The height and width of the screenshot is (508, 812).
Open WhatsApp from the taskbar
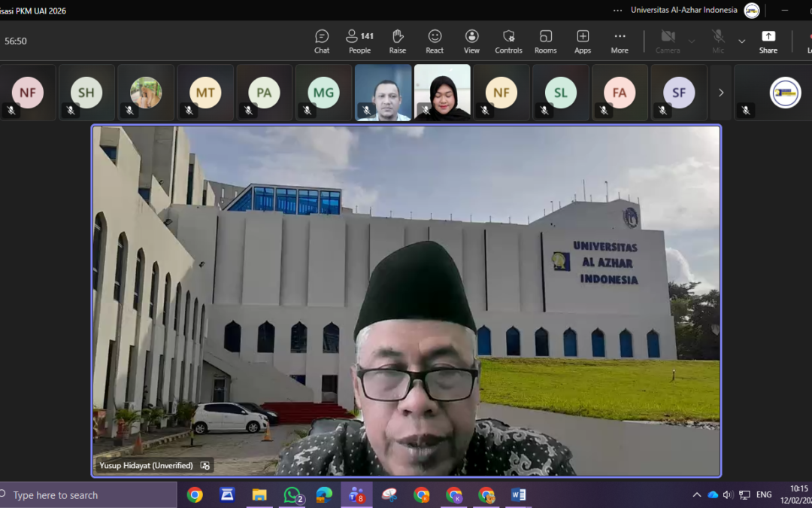pos(292,495)
